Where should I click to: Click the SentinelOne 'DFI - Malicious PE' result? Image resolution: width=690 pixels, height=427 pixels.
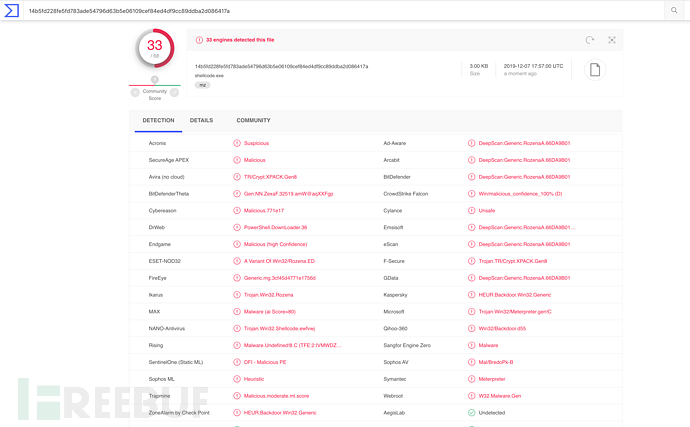coord(265,362)
